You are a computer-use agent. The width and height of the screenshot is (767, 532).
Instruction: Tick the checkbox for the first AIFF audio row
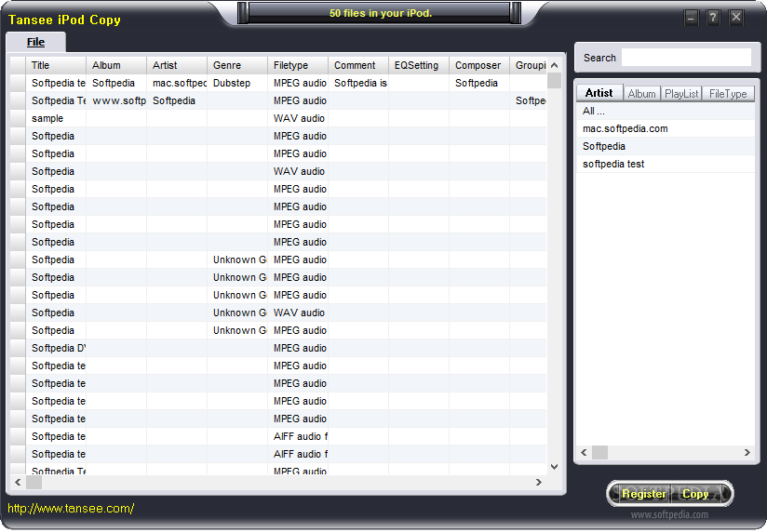pos(18,436)
